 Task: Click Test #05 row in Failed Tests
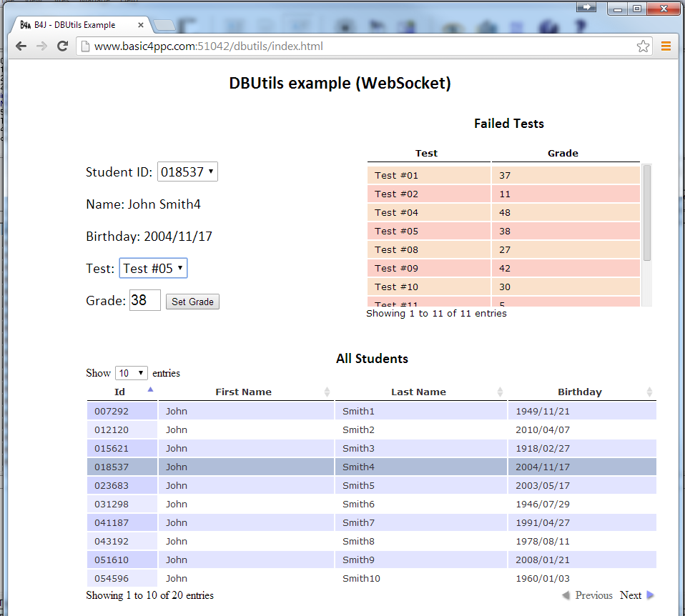pyautogui.click(x=503, y=231)
